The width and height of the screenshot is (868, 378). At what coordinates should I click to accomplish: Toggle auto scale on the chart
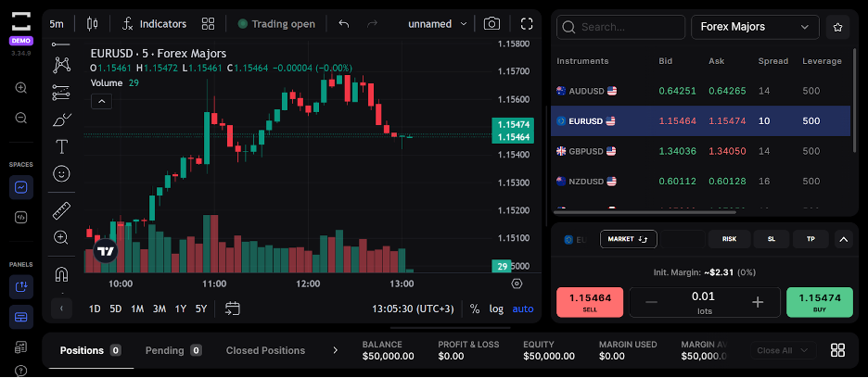click(x=523, y=309)
